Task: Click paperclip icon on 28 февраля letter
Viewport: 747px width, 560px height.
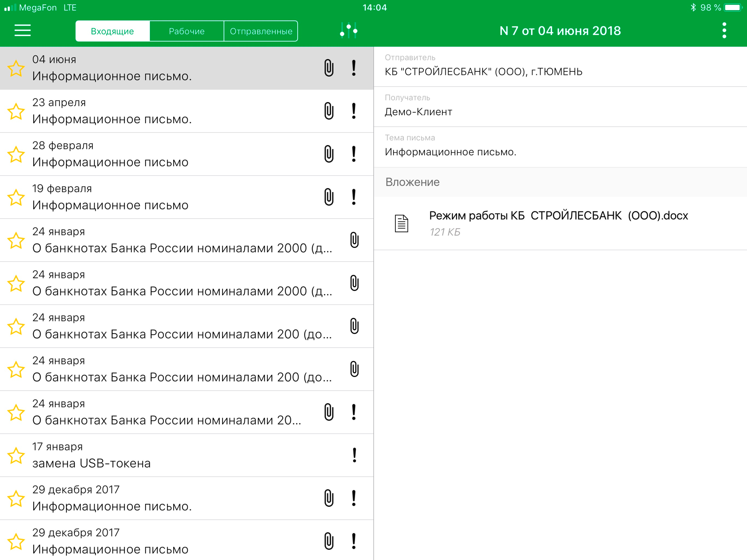Action: click(329, 154)
